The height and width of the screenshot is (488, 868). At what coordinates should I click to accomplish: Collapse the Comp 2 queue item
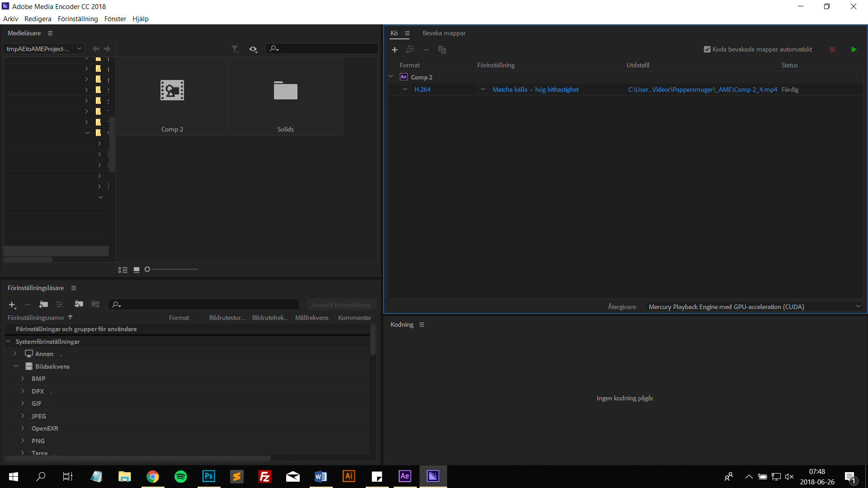point(391,77)
